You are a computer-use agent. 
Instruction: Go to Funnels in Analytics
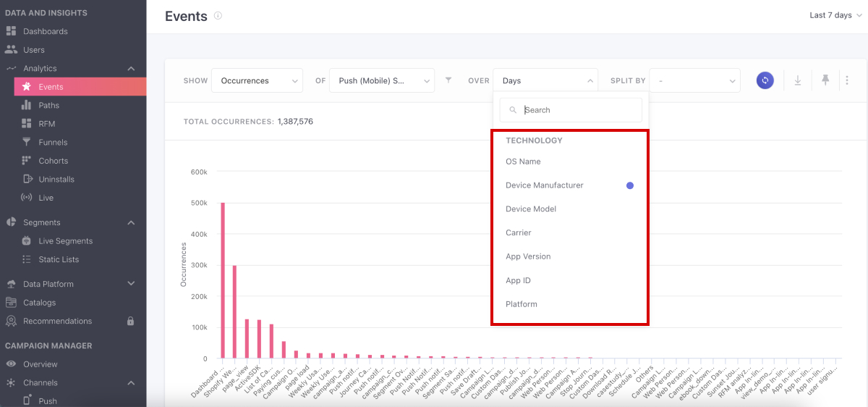(53, 143)
